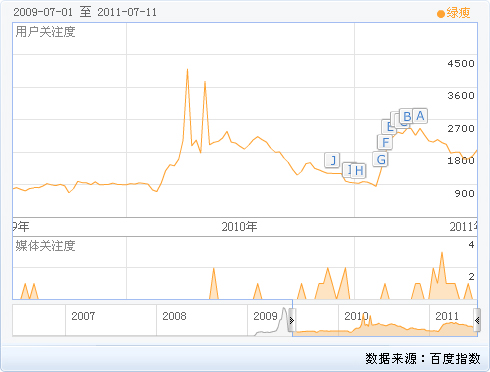Screen dimensions: 490x372
Task: Click the 用户关注度 chart title
Action: (45, 32)
